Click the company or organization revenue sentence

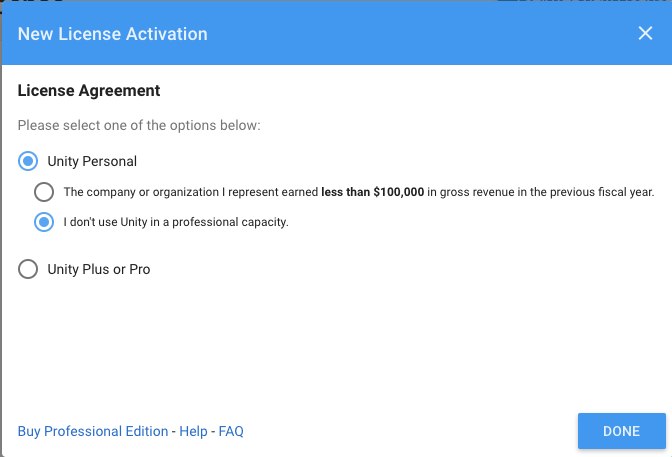tap(359, 192)
